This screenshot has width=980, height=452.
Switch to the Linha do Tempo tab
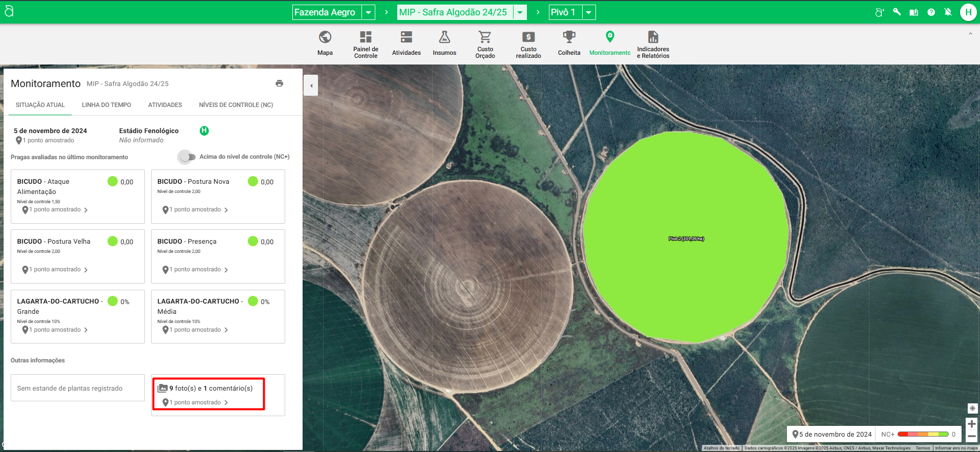click(x=106, y=105)
